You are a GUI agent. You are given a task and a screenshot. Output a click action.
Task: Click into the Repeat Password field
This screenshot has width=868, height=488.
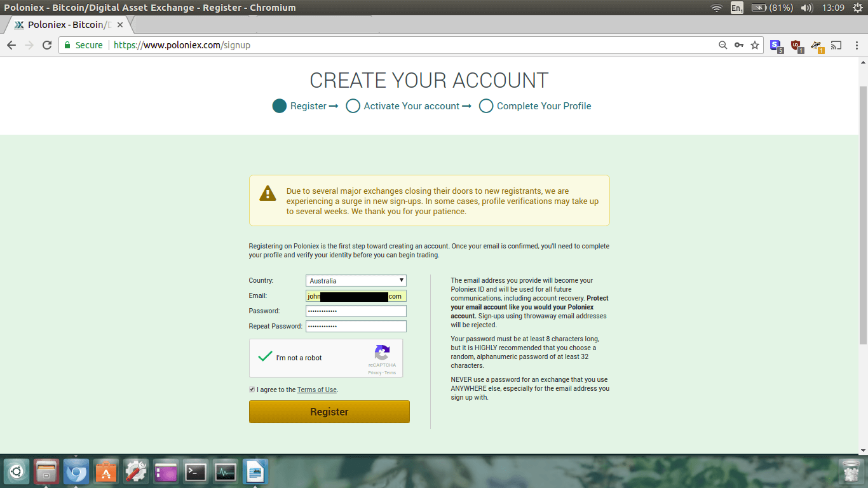point(356,326)
